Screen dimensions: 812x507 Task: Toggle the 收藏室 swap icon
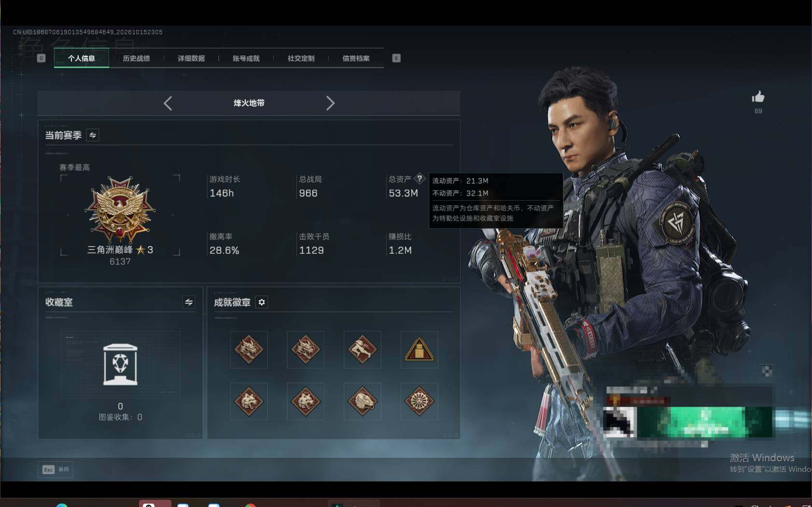click(x=189, y=302)
